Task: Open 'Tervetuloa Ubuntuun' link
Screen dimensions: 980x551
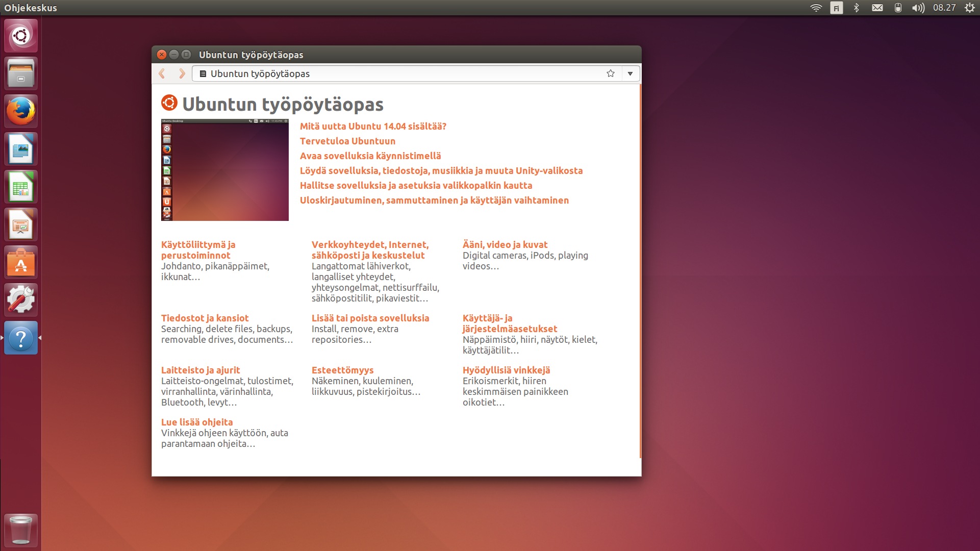Action: [347, 141]
